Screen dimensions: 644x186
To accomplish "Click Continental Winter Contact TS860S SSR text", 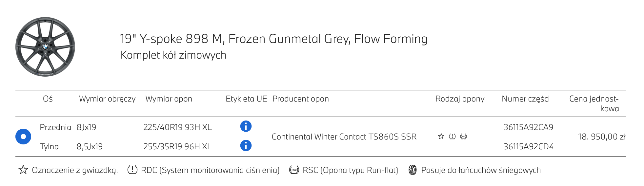I will click(x=344, y=137).
